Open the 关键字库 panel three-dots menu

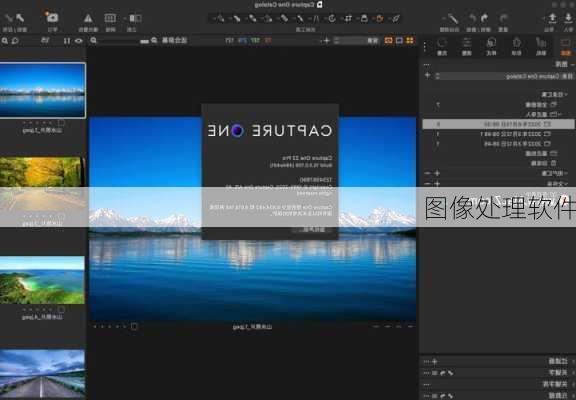[426, 384]
